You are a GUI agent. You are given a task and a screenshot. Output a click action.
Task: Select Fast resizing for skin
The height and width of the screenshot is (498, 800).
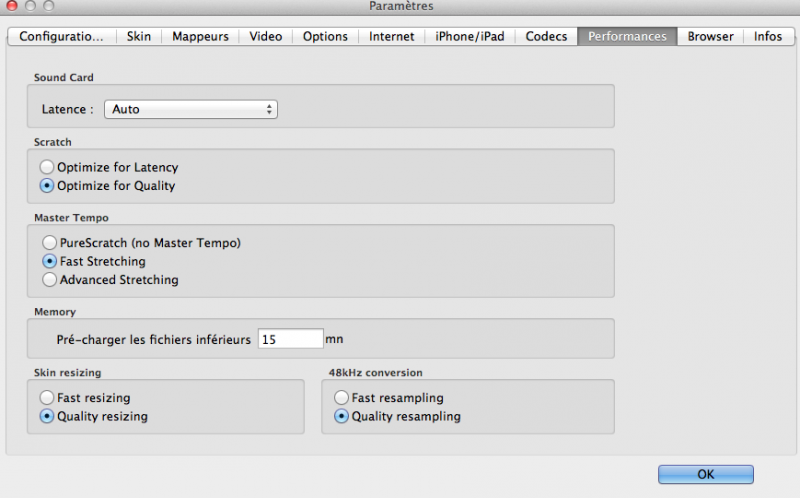click(x=47, y=398)
